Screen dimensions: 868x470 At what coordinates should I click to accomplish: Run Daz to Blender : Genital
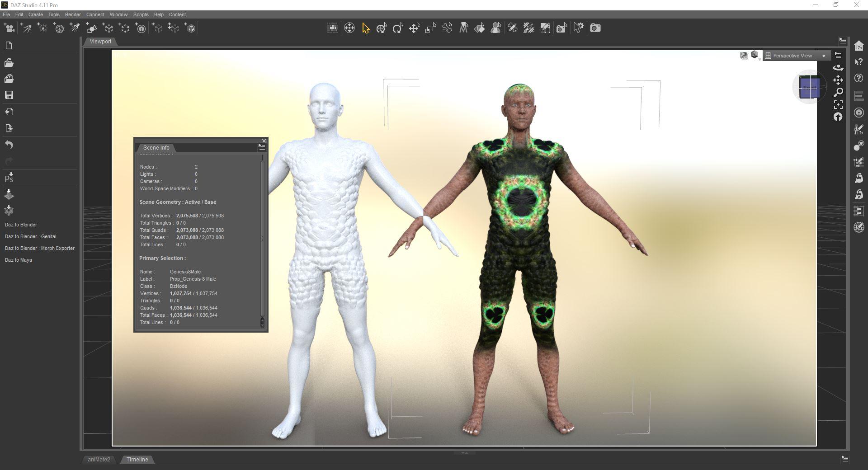[x=30, y=236]
